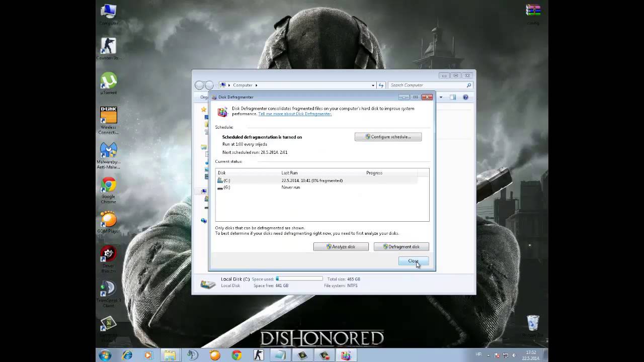Click the Last Run column header
Image resolution: width=644 pixels, height=362 pixels.
pyautogui.click(x=321, y=173)
